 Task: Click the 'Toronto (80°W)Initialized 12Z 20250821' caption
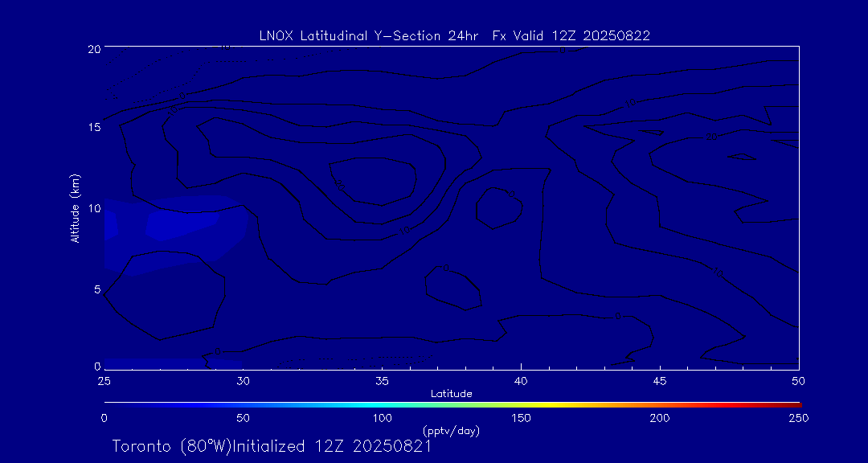point(272,446)
